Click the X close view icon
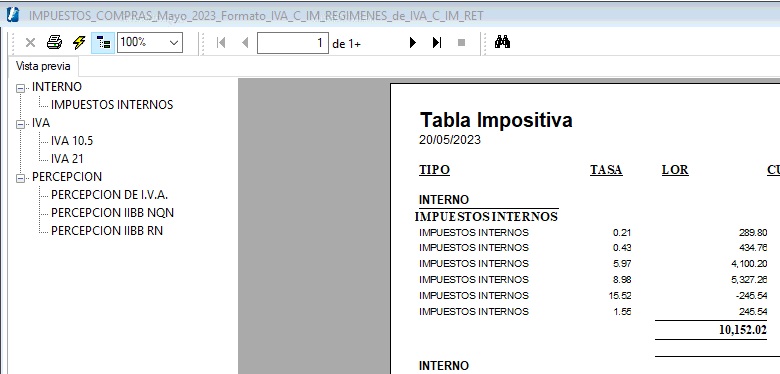The image size is (780, 374). tap(30, 43)
